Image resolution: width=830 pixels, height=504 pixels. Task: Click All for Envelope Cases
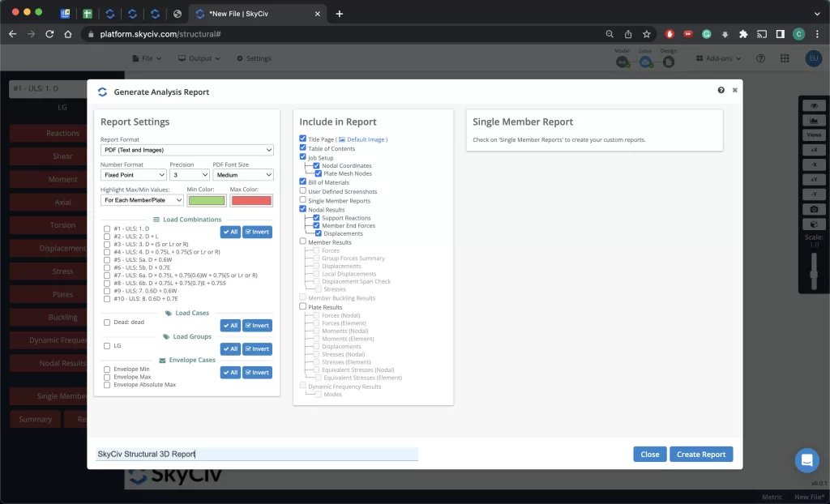pos(230,373)
